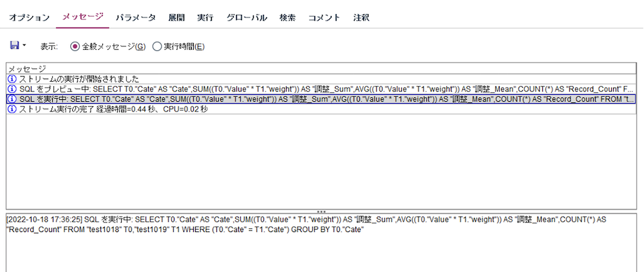Image resolution: width=644 pixels, height=272 pixels.
Task: Switch to the オプション tab
Action: tap(29, 17)
